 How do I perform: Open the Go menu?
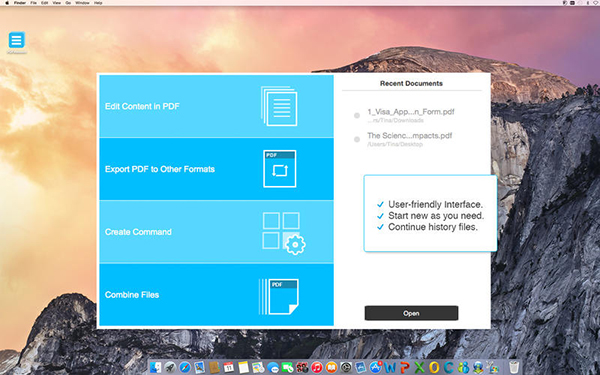coord(68,3)
